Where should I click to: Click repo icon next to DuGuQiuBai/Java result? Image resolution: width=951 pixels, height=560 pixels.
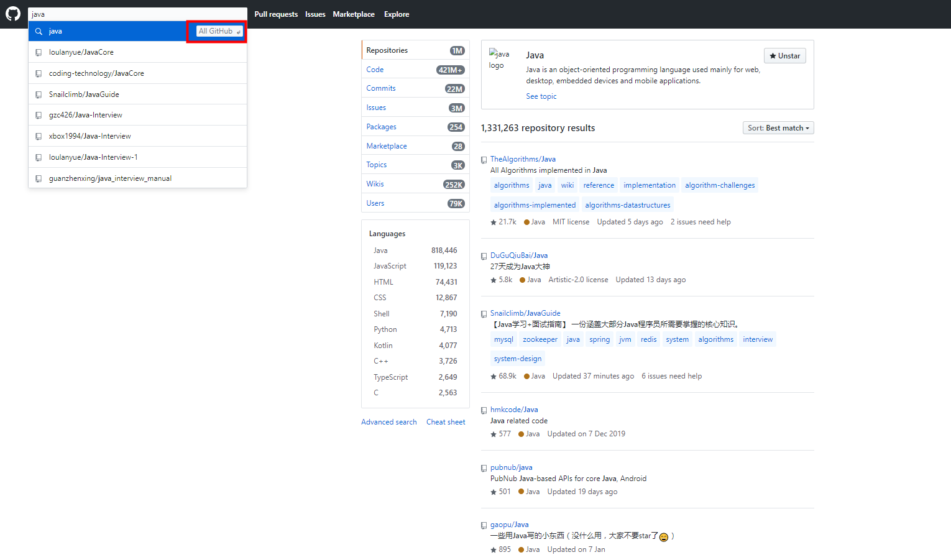point(484,256)
